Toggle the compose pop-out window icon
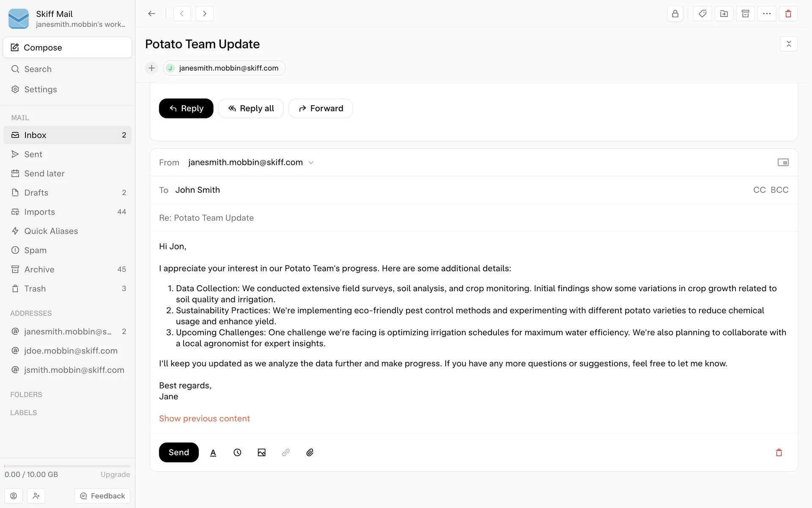 click(783, 163)
